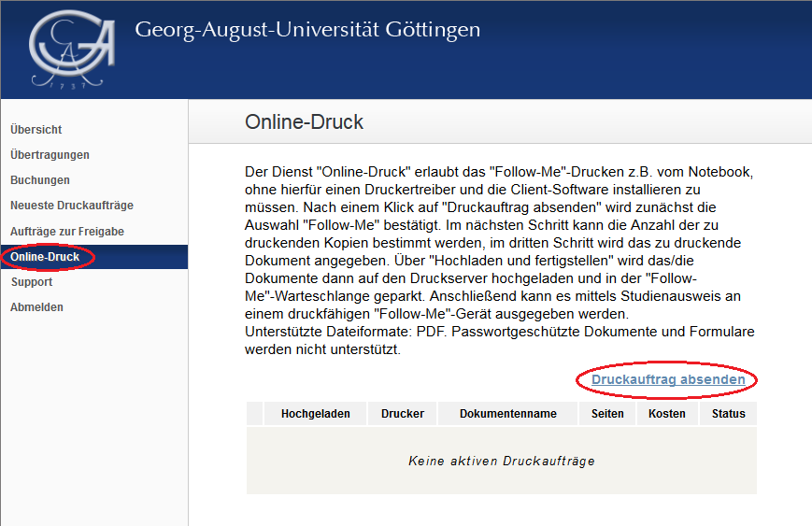Click the Hochgeladen column header
Screen dimensions: 812x526
316,414
